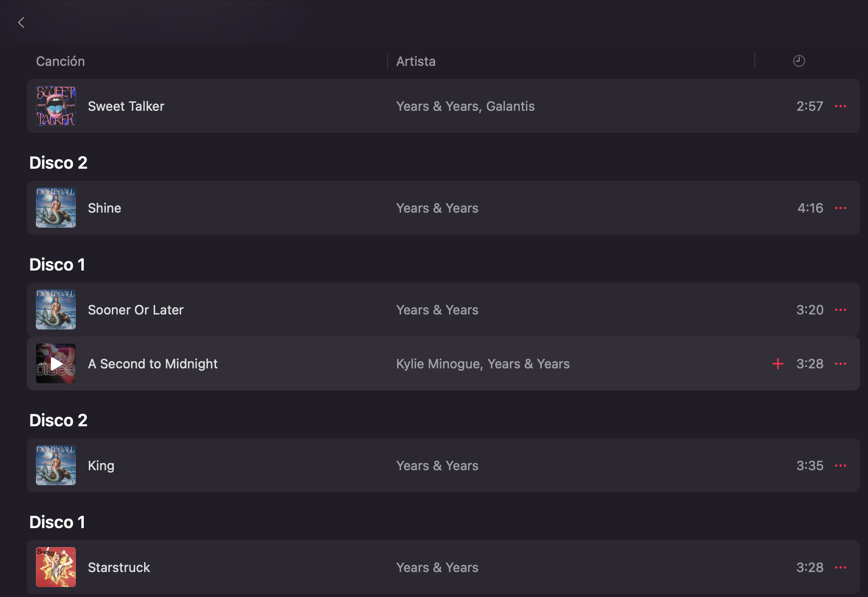Screen dimensions: 868x597
Task: Select the King song title
Action: [x=101, y=466]
